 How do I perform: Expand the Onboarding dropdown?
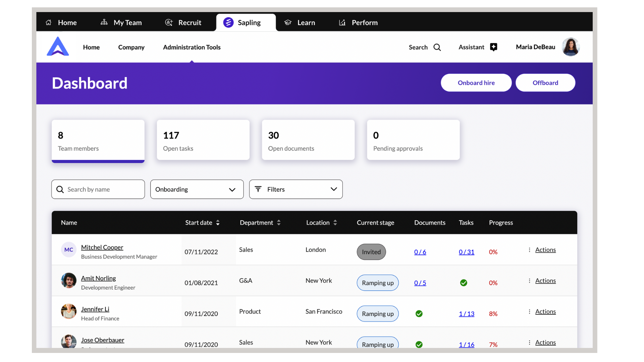pyautogui.click(x=197, y=189)
